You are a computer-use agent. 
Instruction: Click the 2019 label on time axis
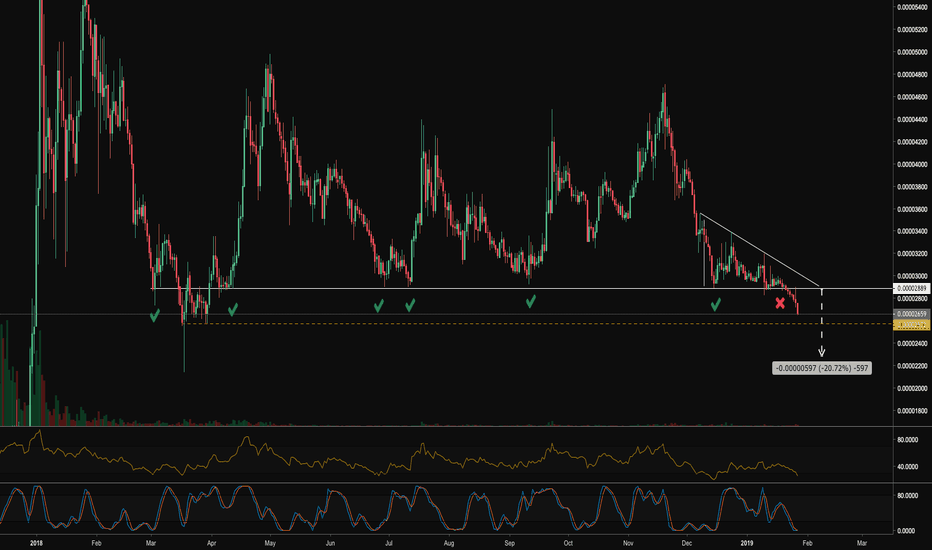click(x=747, y=543)
